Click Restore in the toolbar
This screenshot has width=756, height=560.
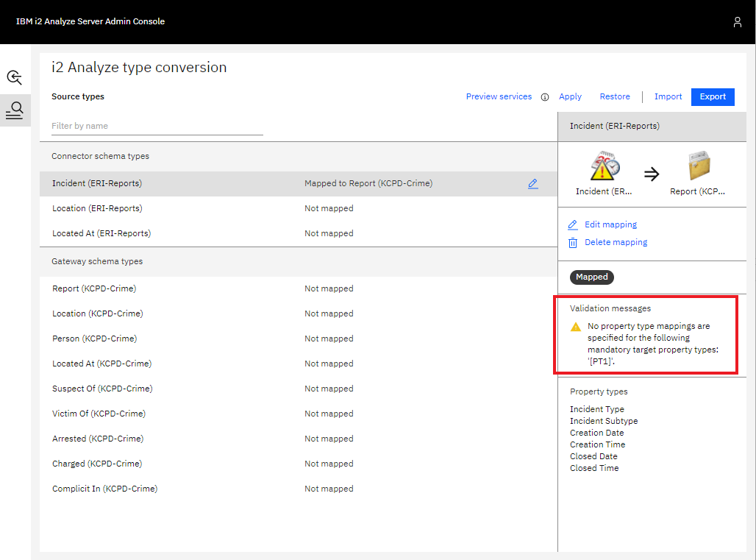(614, 96)
